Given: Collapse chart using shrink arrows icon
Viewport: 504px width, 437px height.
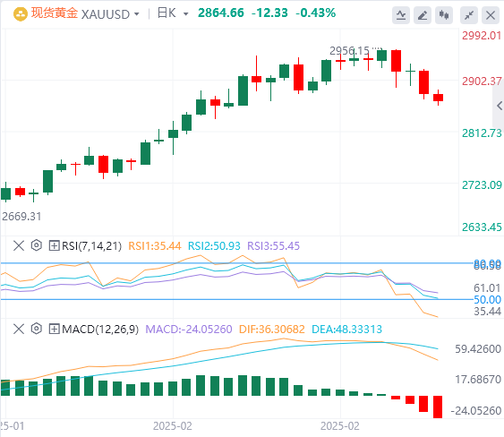Looking at the screenshot, I should point(469,15).
